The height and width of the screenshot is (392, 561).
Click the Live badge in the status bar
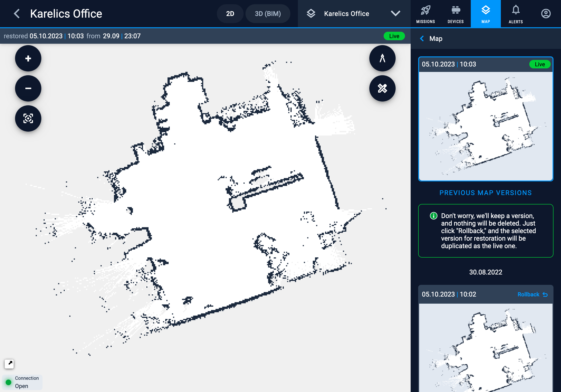(x=394, y=36)
